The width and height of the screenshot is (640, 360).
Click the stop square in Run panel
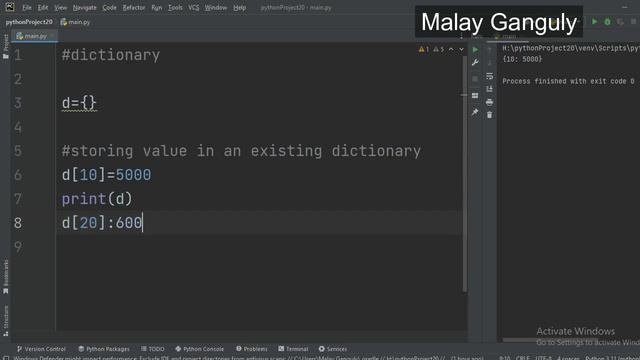coord(475,79)
